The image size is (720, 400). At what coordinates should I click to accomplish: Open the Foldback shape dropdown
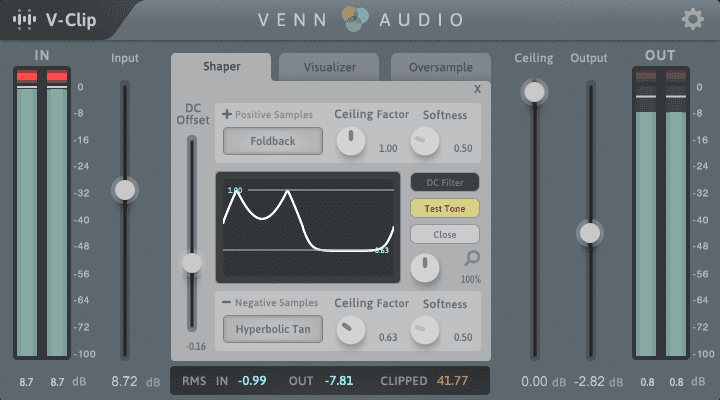pos(273,141)
